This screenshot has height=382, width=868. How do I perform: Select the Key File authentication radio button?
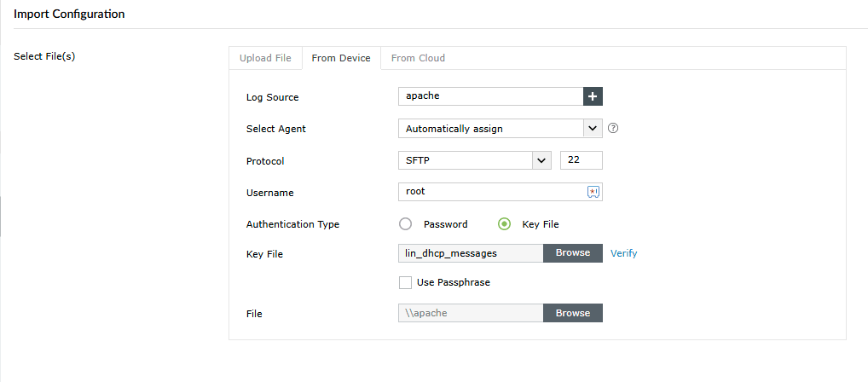(504, 224)
